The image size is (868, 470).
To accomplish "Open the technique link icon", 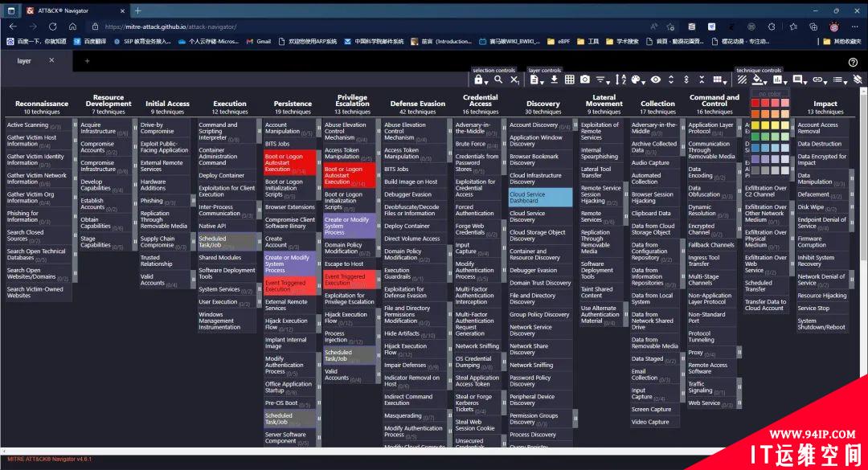I will (818, 80).
